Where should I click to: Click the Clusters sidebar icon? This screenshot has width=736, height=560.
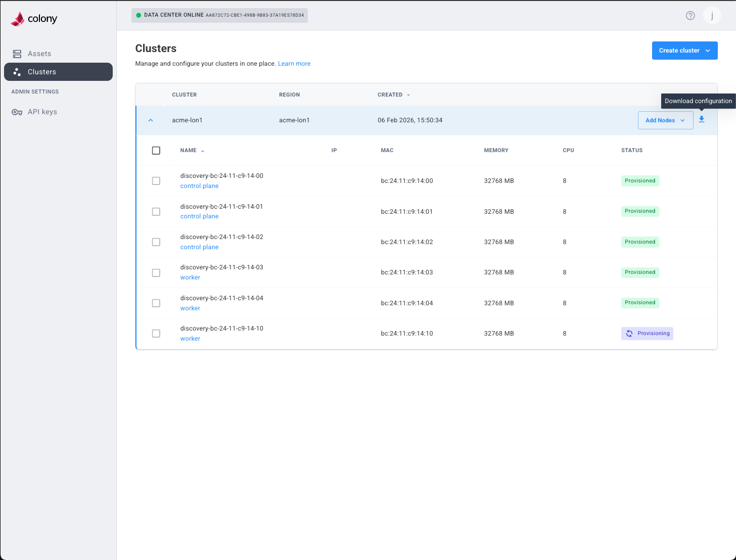tap(17, 71)
